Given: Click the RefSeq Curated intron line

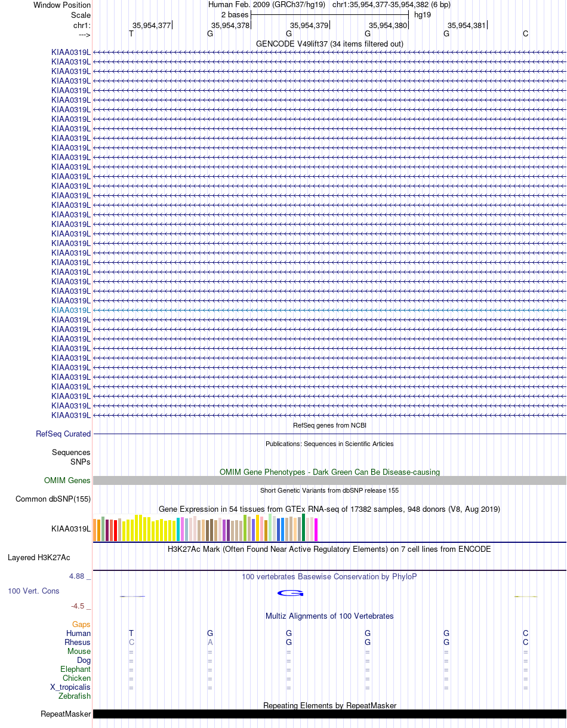Looking at the screenshot, I should pos(329,434).
